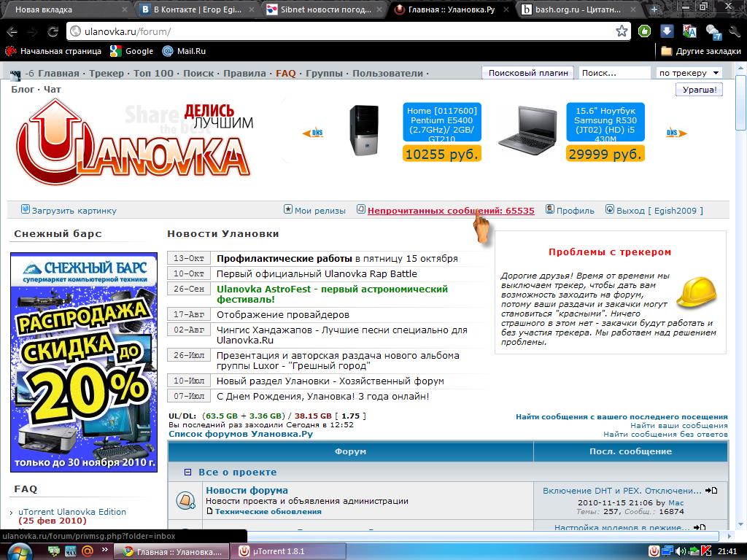Open latest post icon for Включение DHT topic
The image size is (747, 560).
coord(712,491)
